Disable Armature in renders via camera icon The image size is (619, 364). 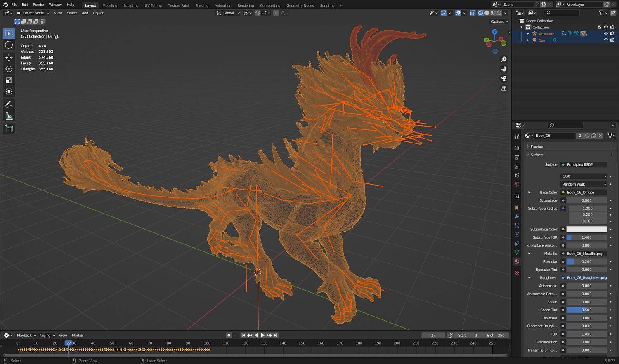[612, 34]
